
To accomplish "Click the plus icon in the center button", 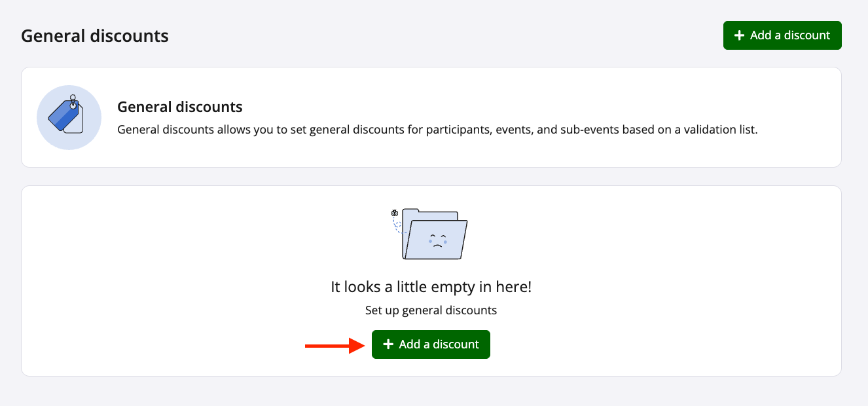I will click(388, 344).
